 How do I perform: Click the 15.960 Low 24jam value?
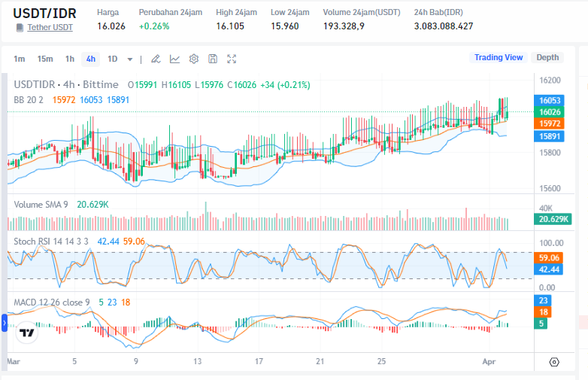coord(285,26)
